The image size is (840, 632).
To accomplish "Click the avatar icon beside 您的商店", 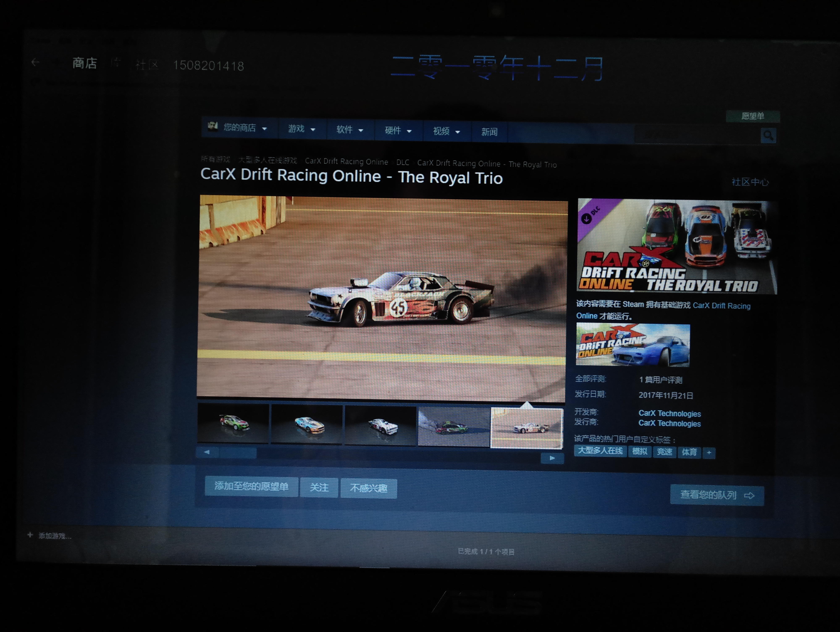I will click(212, 126).
